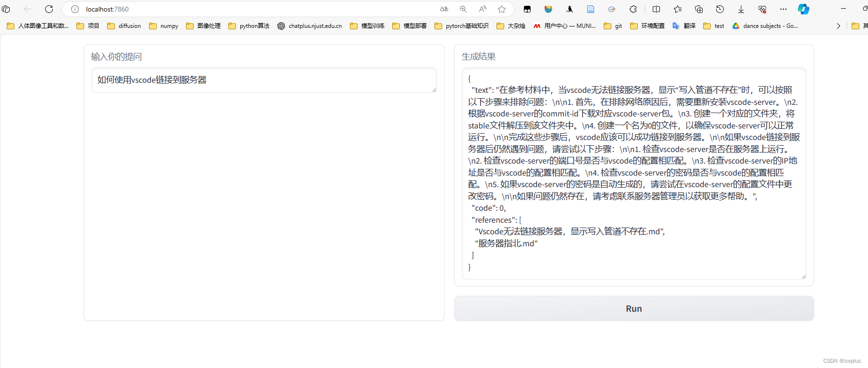Open the 项目 bookmark folder
This screenshot has width=868, height=368.
coord(88,26)
